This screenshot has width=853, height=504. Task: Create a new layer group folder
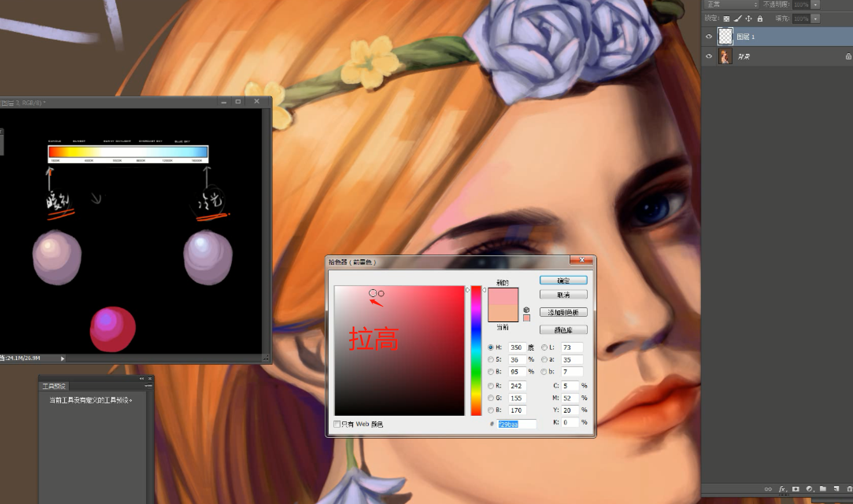(x=823, y=489)
